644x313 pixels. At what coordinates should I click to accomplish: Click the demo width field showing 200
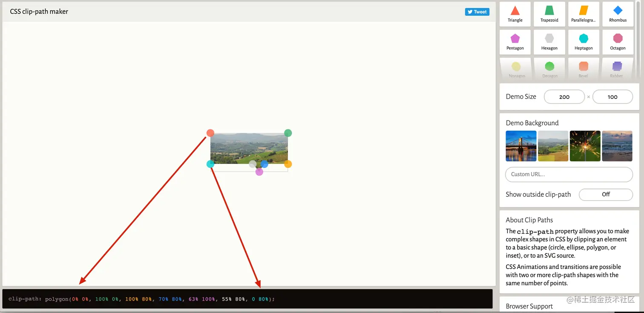[x=564, y=97]
